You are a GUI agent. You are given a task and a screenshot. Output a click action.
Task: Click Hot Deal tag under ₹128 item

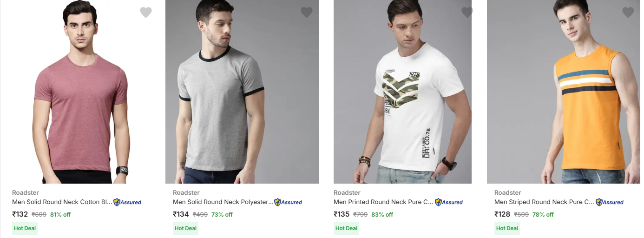tap(507, 228)
